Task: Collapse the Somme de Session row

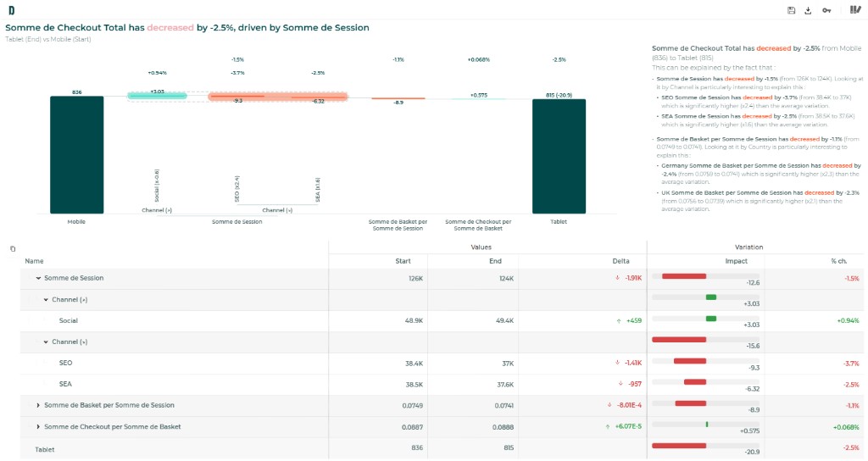Action: click(x=38, y=278)
